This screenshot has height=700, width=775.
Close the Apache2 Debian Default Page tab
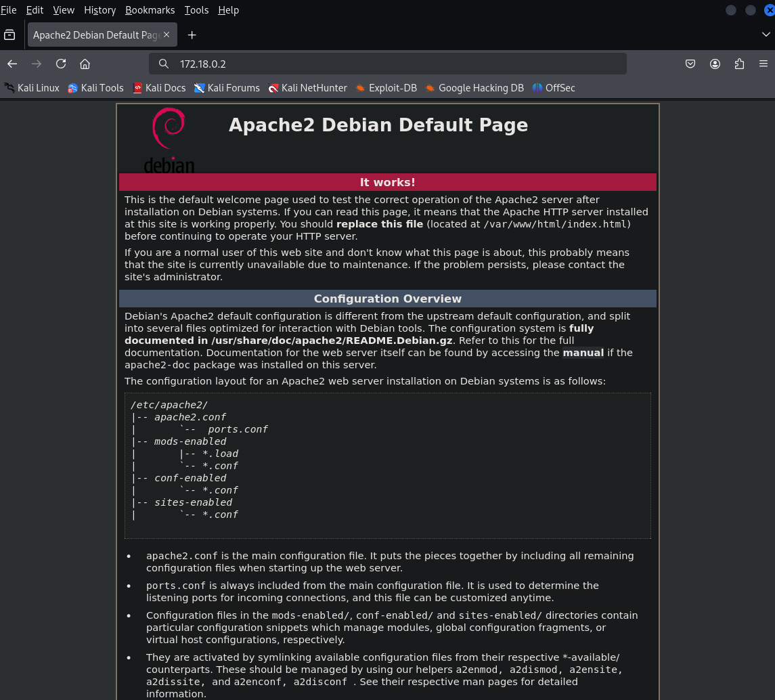tap(167, 35)
